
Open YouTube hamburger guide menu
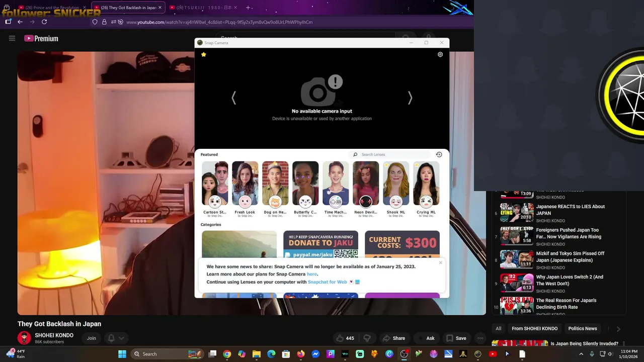pos(12,38)
